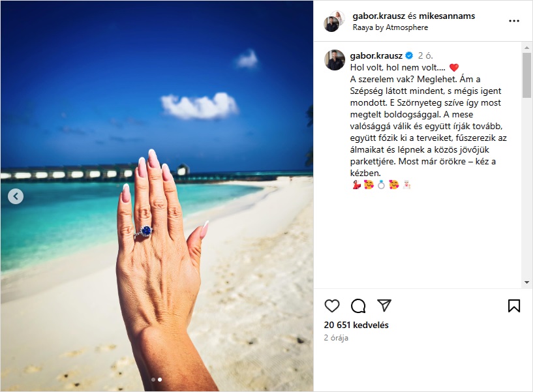This screenshot has height=392, width=533.
Task: Select the first carousel dot indicator
Action: (153, 380)
